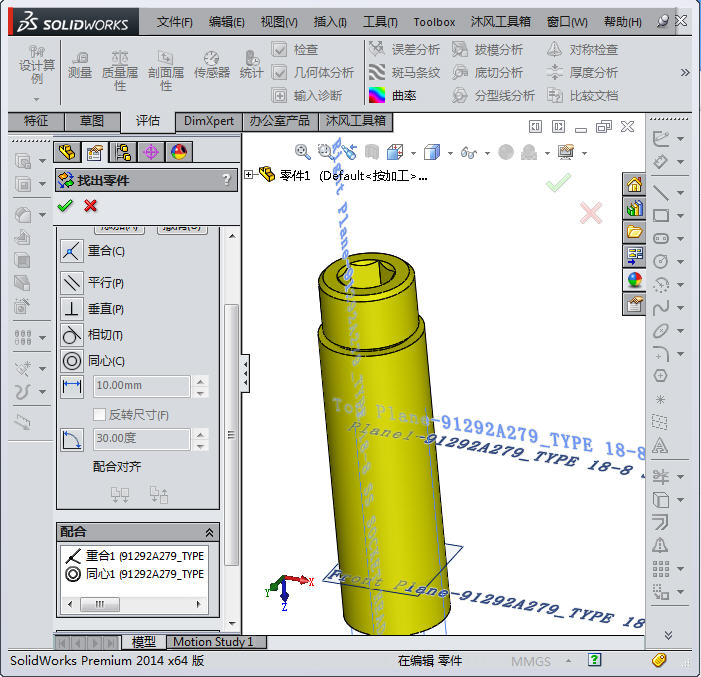
Task: Cancel with the red X in the panel
Action: tap(91, 205)
